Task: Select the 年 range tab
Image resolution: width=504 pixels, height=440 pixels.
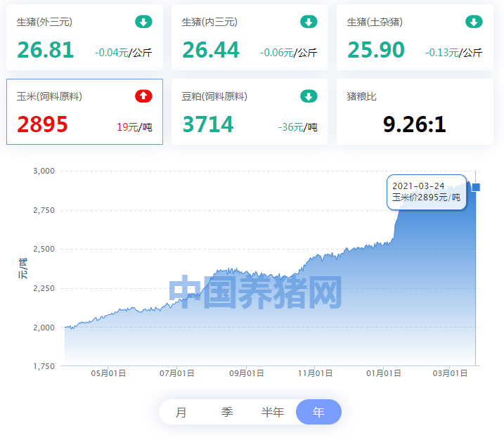Action: click(318, 412)
